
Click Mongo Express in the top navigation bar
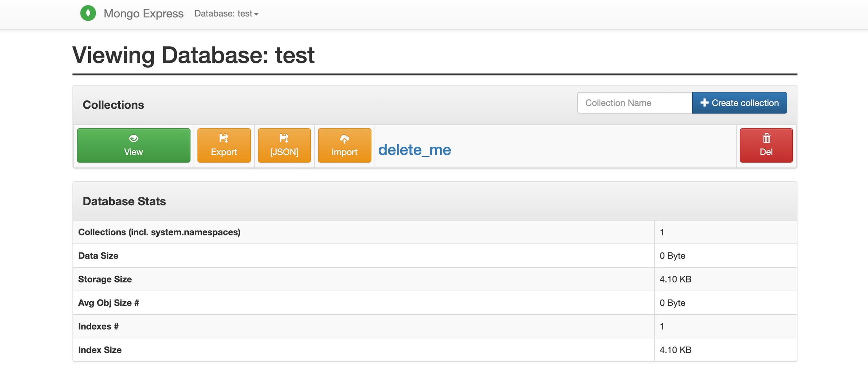(144, 13)
